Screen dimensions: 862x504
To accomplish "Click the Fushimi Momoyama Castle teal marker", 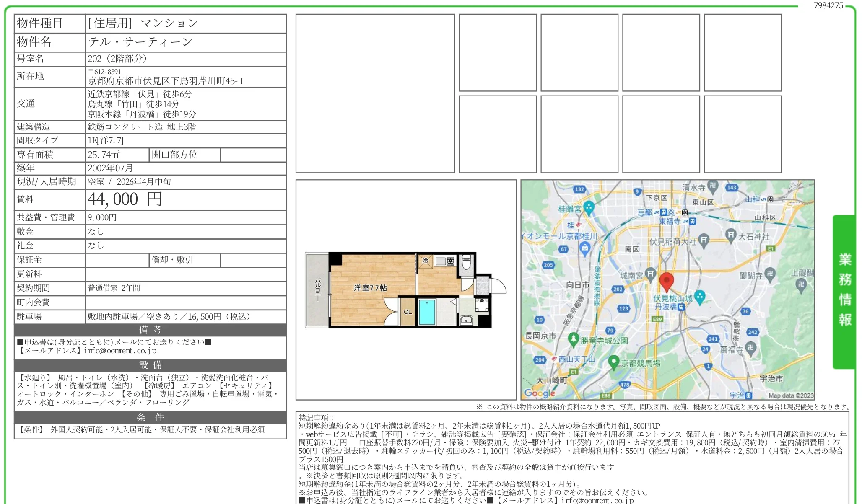I will click(x=699, y=297).
